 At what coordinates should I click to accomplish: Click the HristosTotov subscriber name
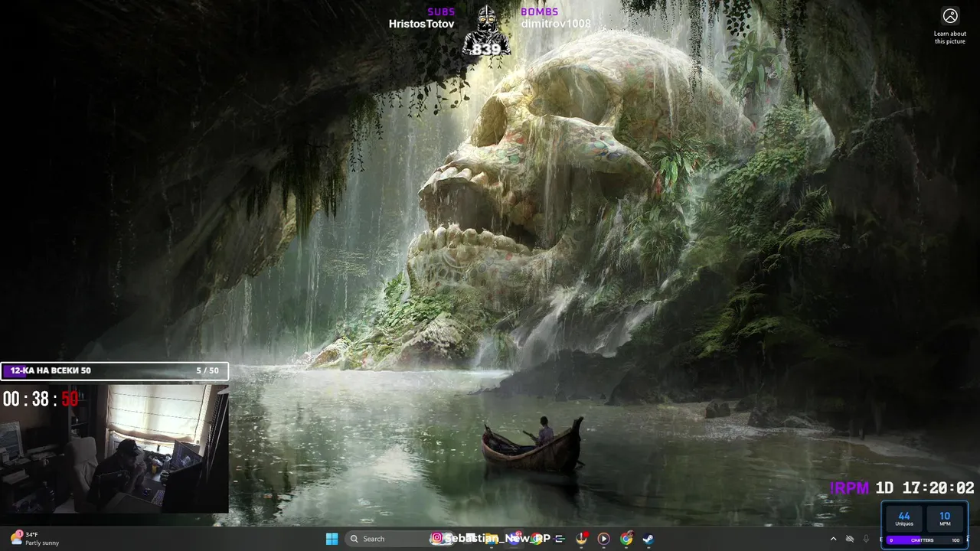(x=421, y=24)
